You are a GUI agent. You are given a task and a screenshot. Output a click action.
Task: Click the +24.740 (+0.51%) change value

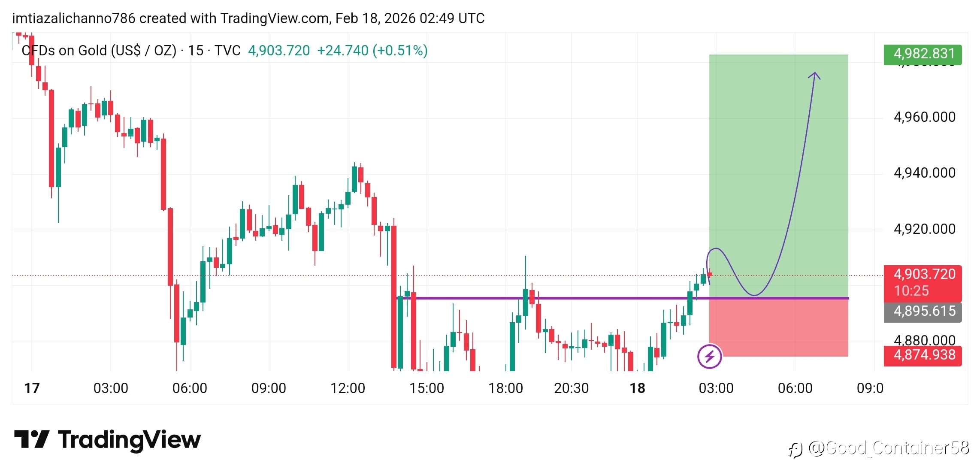coord(372,51)
